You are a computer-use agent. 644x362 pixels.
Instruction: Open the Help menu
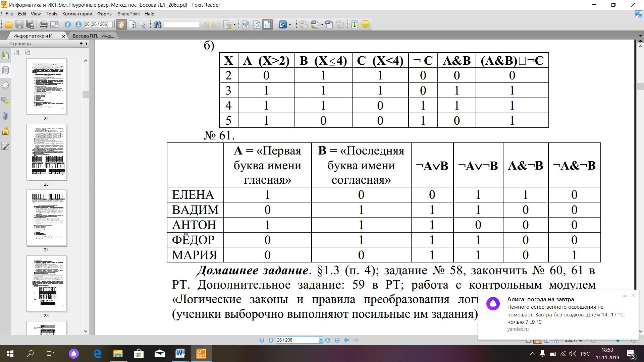point(149,14)
